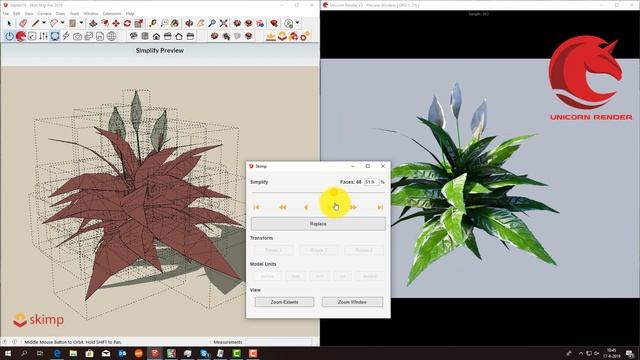Click the single-left step arrow in Skimp

click(x=306, y=207)
